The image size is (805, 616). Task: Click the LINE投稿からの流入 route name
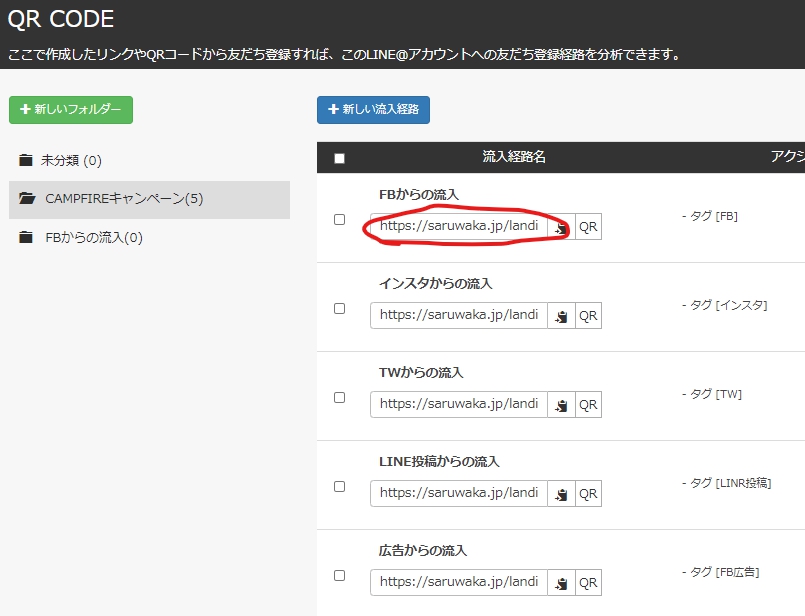point(439,462)
